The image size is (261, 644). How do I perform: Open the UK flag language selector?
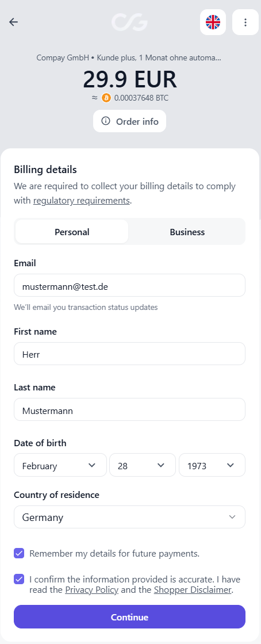tap(213, 22)
